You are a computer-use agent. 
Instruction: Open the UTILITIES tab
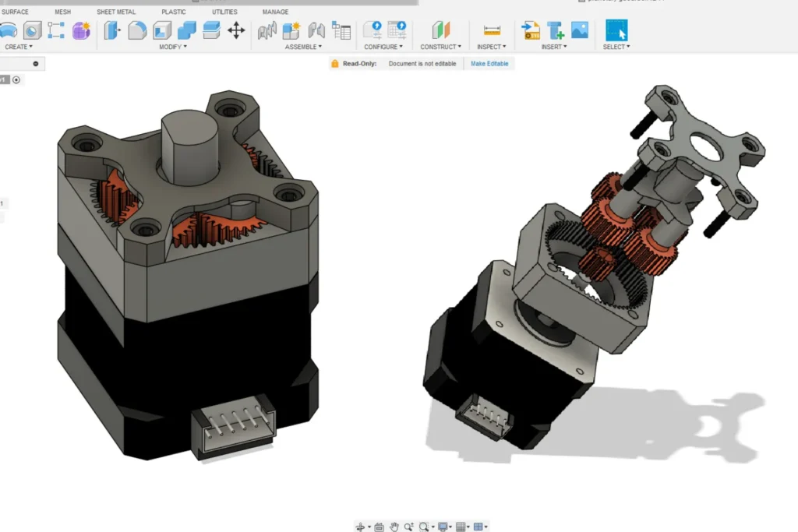(224, 12)
